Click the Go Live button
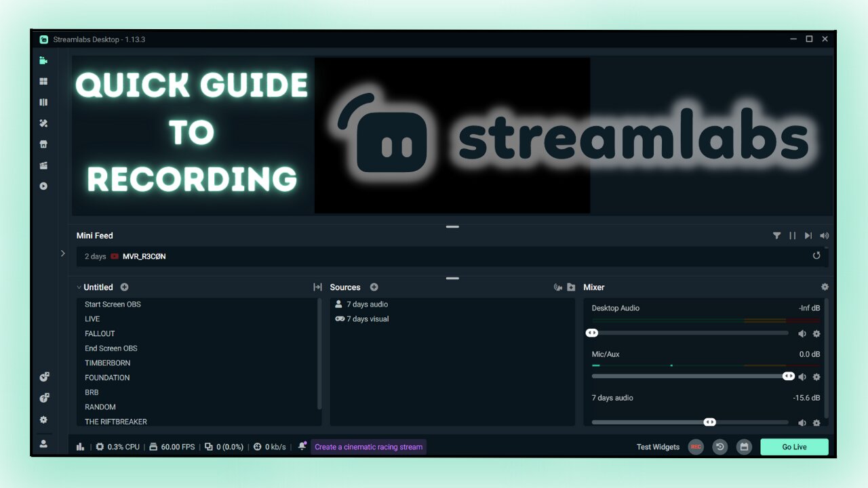The width and height of the screenshot is (868, 488). pos(794,447)
